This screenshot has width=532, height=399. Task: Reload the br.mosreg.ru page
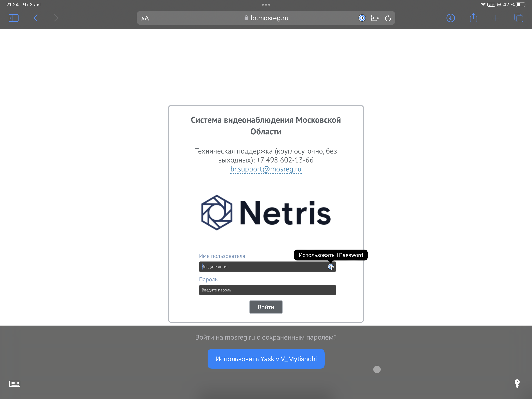point(388,18)
